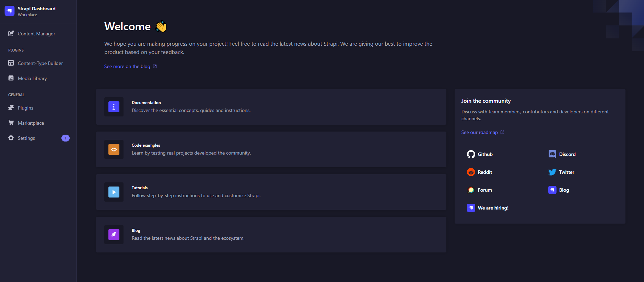Click the Plugins puzzle piece icon

coord(11,108)
